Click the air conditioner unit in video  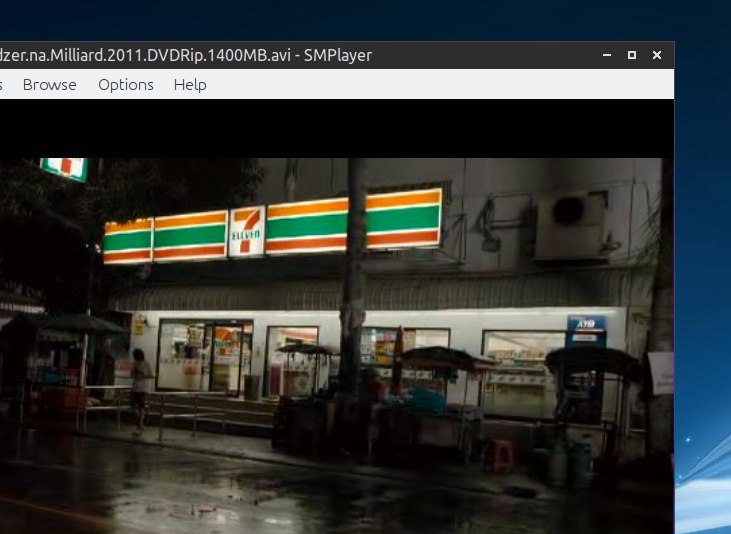(572, 224)
